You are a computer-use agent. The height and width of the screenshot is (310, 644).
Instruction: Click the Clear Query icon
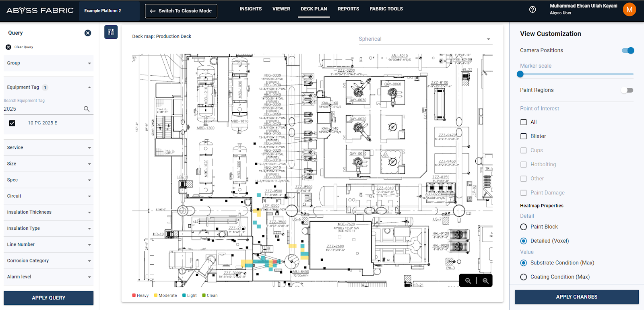point(8,47)
